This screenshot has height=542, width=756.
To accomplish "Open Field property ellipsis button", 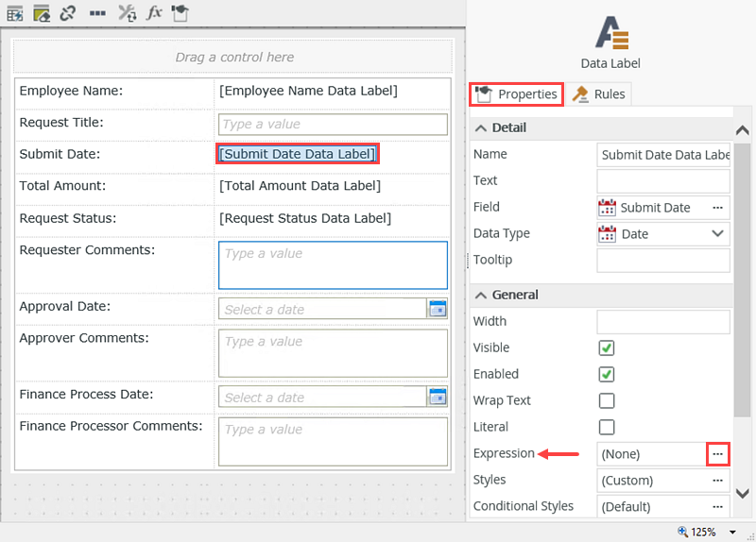I will [717, 208].
